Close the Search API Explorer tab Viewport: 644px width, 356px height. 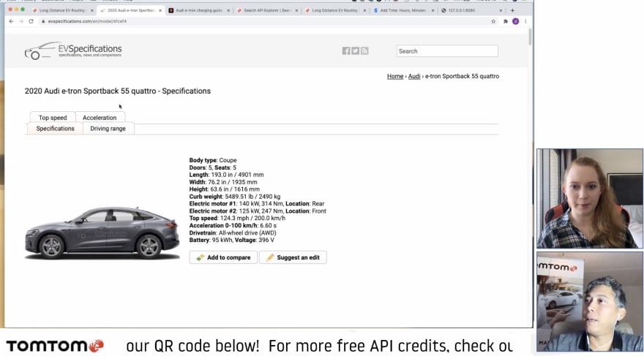pyautogui.click(x=296, y=10)
